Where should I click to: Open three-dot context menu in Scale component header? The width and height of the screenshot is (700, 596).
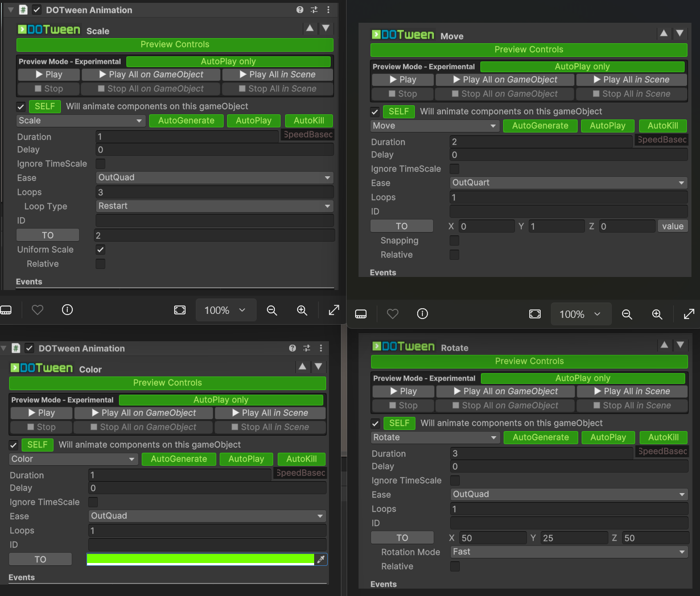[x=328, y=10]
